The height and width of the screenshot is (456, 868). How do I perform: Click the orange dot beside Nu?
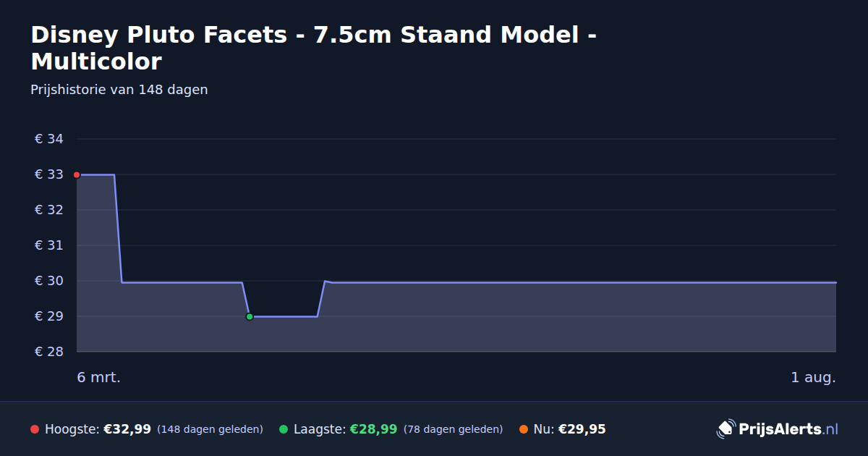pyautogui.click(x=524, y=429)
